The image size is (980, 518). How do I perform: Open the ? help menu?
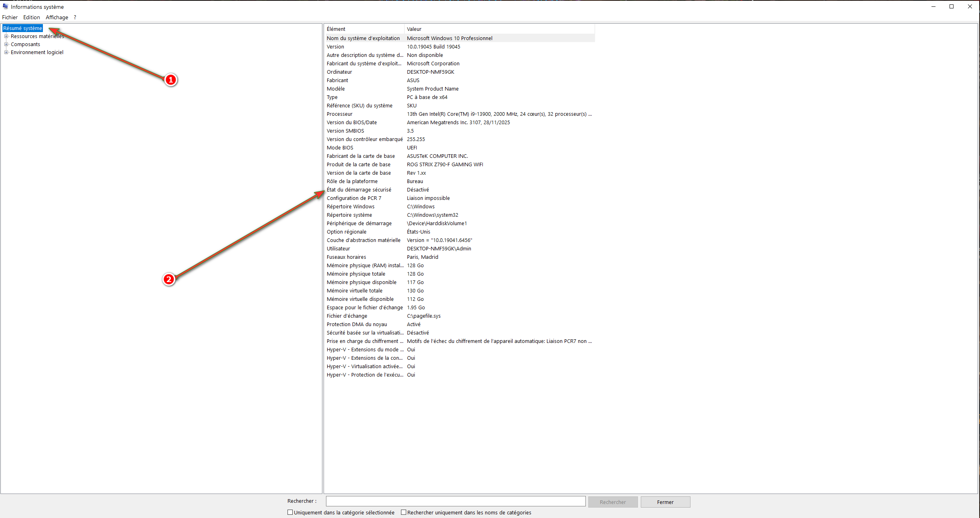(75, 17)
